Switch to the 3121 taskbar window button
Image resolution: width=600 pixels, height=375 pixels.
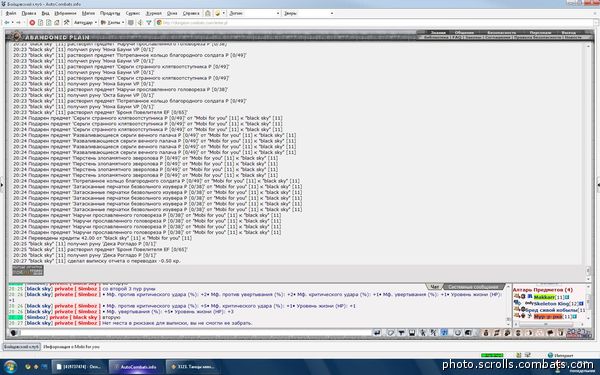coord(194,367)
